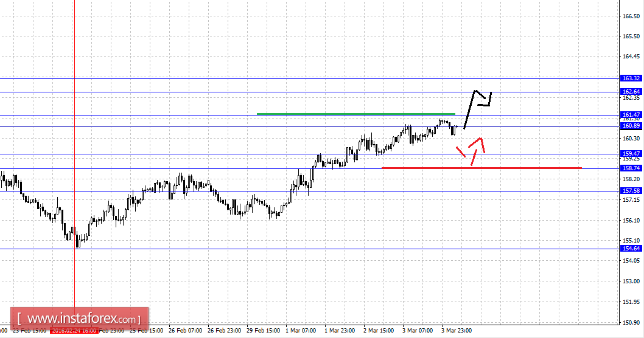Click the 155.10 price axis value

click(631, 240)
